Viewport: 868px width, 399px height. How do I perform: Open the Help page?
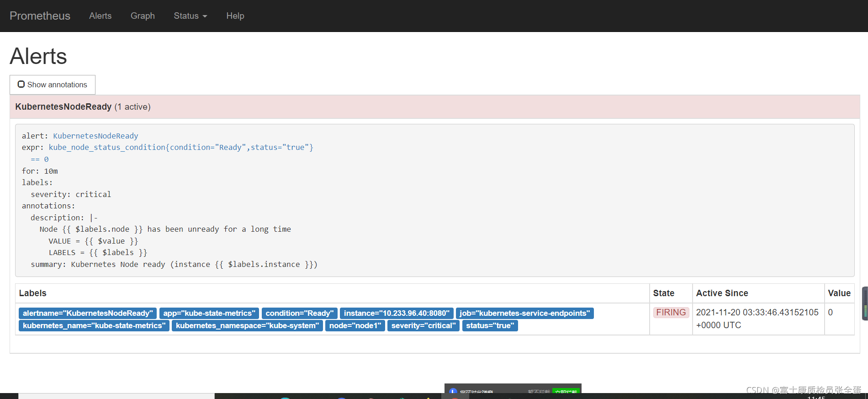(235, 16)
